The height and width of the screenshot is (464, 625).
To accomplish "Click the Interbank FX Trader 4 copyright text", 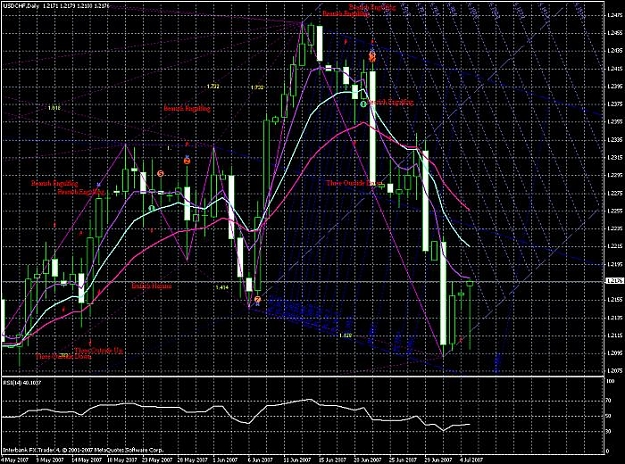I will 83,450.
